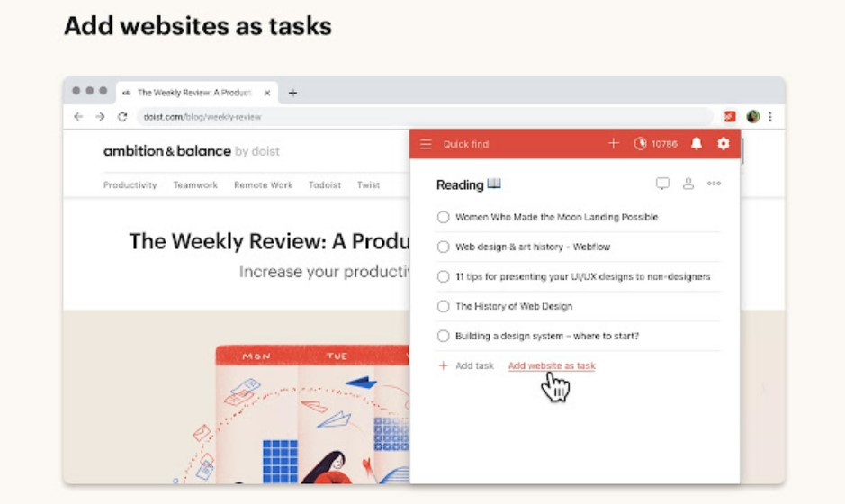
Task: Click the Todoist extension icon in browser toolbar
Action: [x=730, y=116]
